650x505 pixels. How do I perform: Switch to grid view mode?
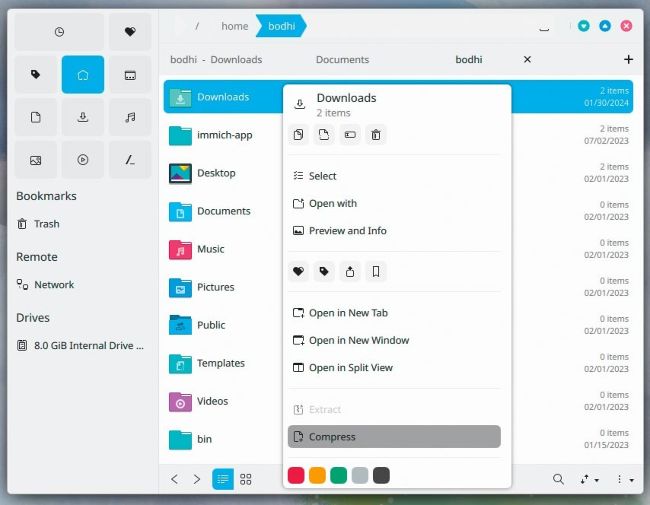pos(246,479)
